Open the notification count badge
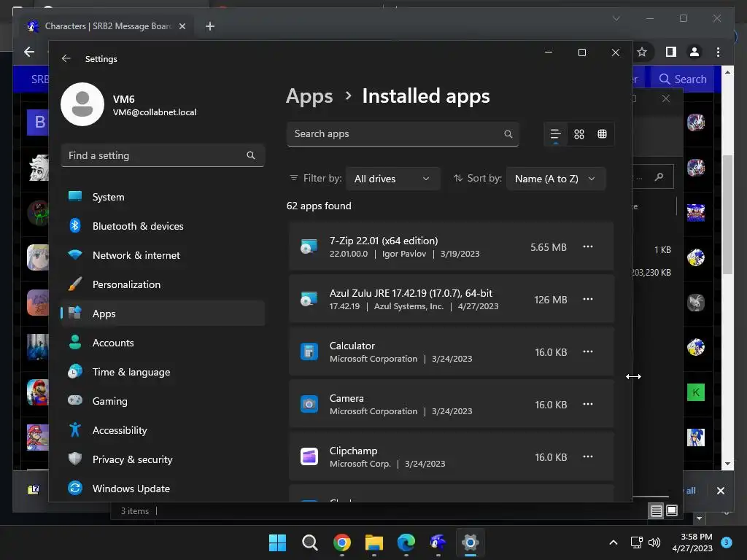The height and width of the screenshot is (560, 747). [727, 542]
